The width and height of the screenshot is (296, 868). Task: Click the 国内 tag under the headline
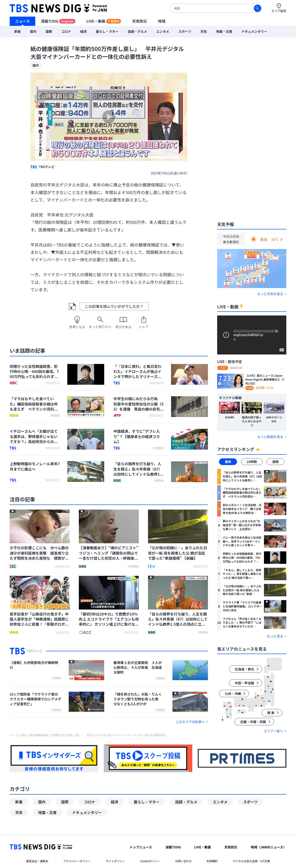point(36,66)
